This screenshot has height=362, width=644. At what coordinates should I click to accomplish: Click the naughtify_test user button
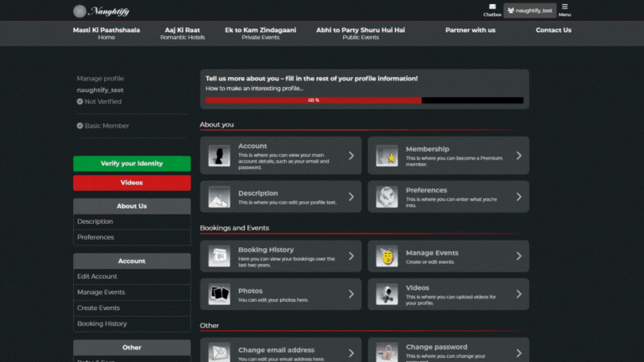(530, 11)
